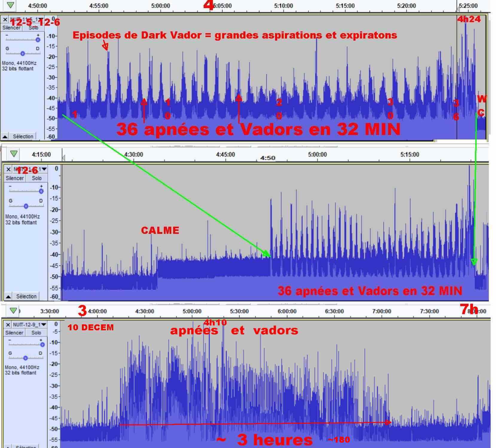Viewport: 496px width, 448px height.
Task: Click the green triangle on the top timeline
Action: (10, 5)
